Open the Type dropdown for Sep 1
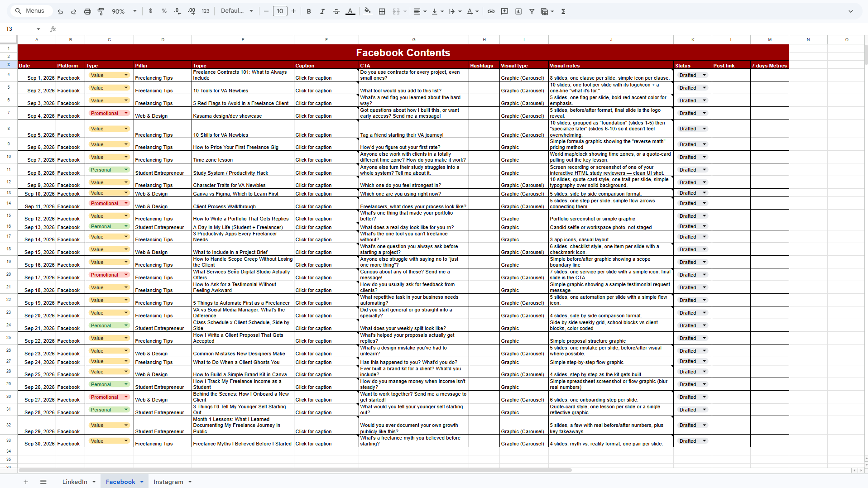 [109, 75]
